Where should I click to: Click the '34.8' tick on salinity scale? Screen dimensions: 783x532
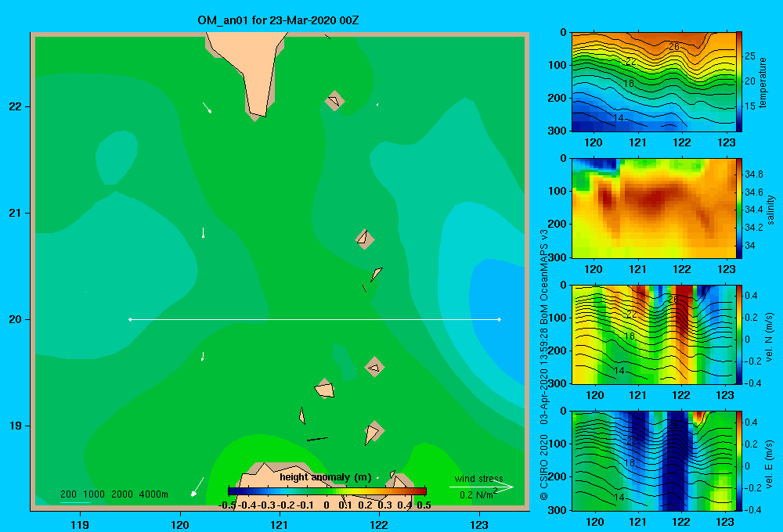(x=753, y=174)
